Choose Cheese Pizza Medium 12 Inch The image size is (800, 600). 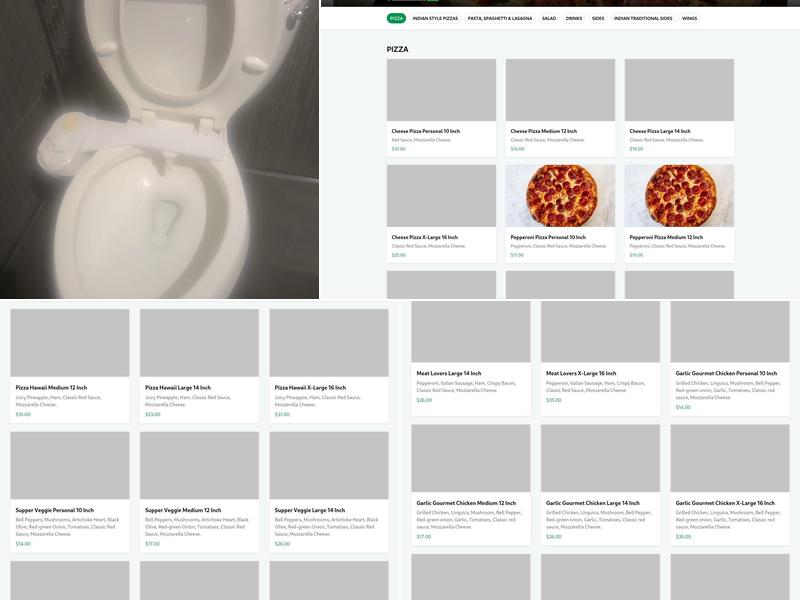[x=544, y=131]
